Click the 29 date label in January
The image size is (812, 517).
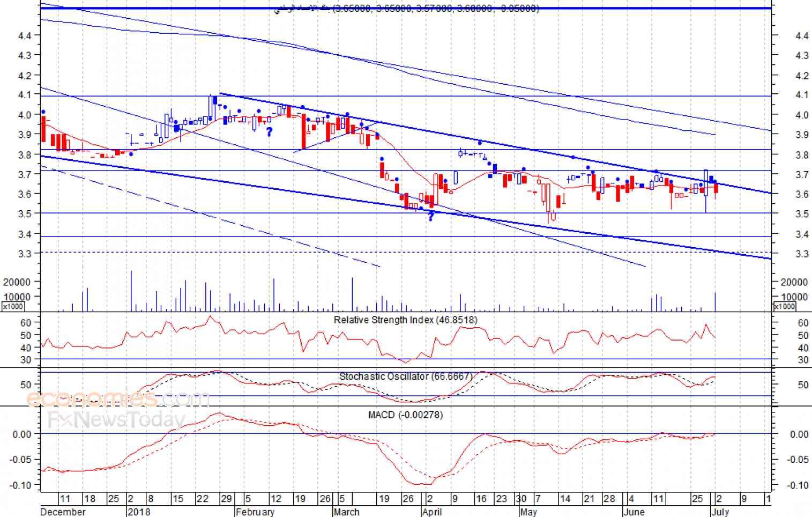coord(227,499)
